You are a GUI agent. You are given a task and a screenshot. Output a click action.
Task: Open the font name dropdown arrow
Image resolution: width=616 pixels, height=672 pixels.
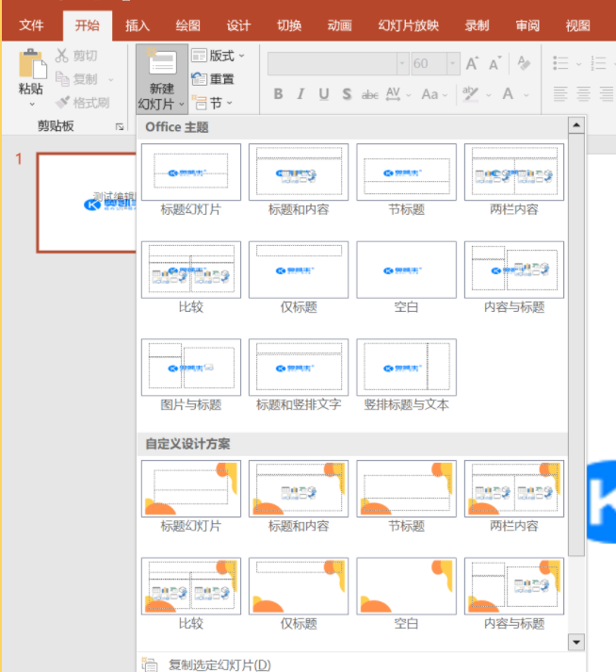tap(402, 63)
